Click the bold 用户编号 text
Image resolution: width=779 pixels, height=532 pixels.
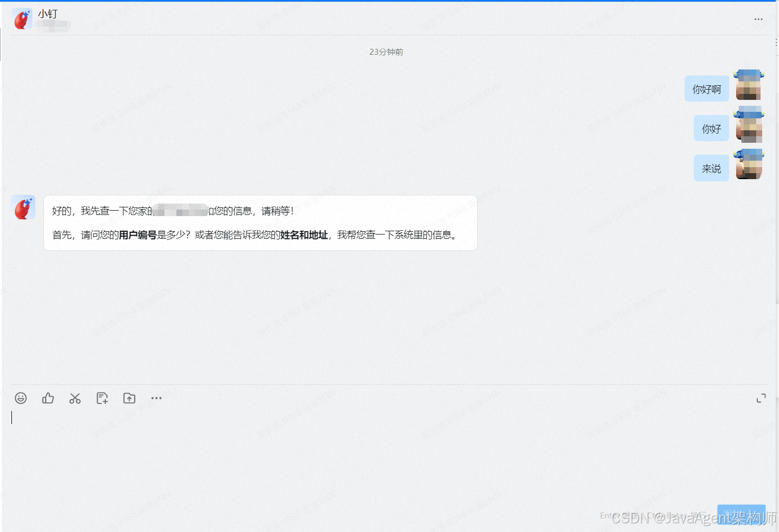click(138, 235)
